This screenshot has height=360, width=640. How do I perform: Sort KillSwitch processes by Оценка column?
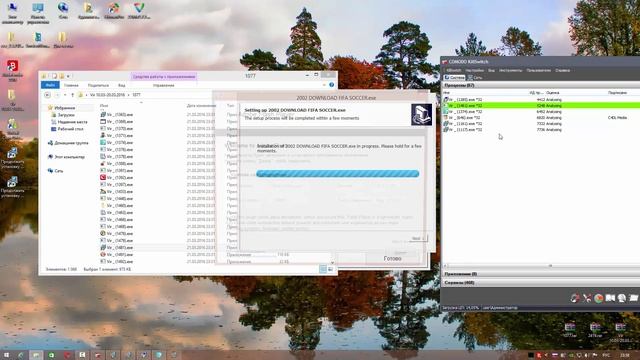point(553,93)
